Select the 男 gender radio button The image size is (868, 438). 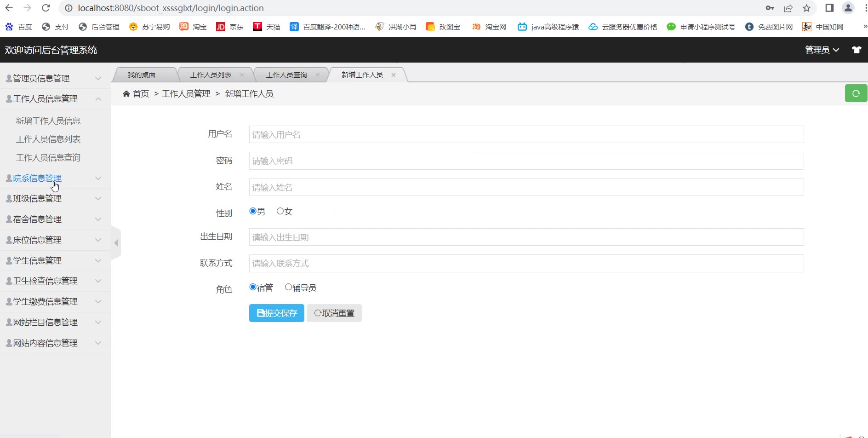point(253,211)
